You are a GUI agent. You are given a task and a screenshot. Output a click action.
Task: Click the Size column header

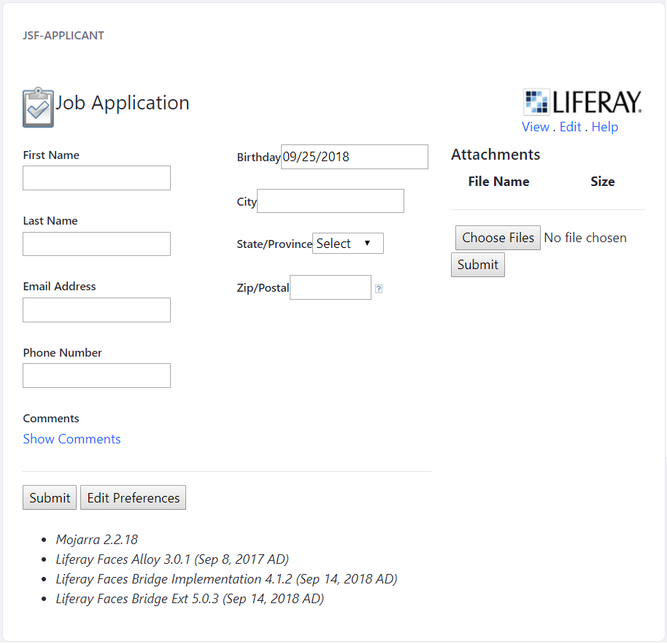[x=602, y=182]
